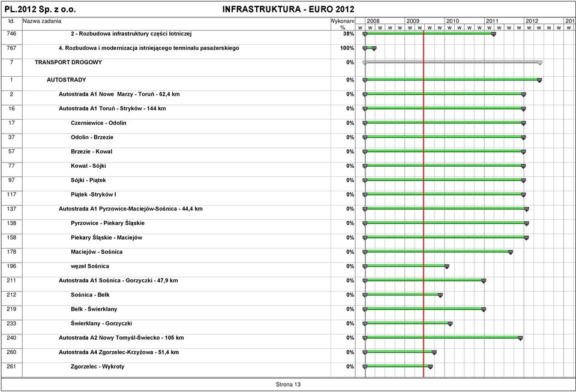Click the 38% completion value
The height and width of the screenshot is (392, 576).
(x=349, y=34)
